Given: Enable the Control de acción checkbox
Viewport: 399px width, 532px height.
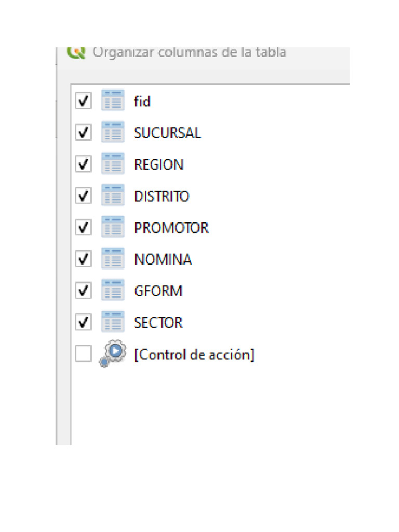Looking at the screenshot, I should coord(83,354).
